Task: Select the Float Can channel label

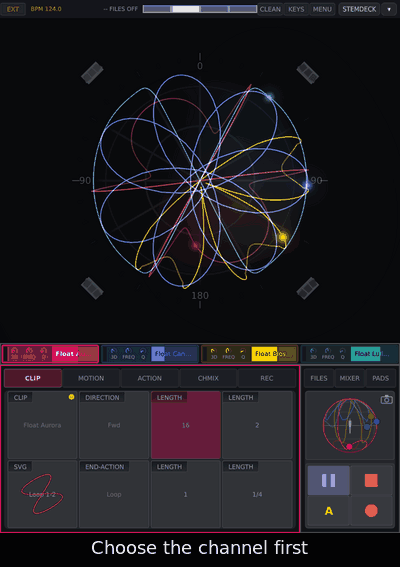Action: click(x=175, y=354)
